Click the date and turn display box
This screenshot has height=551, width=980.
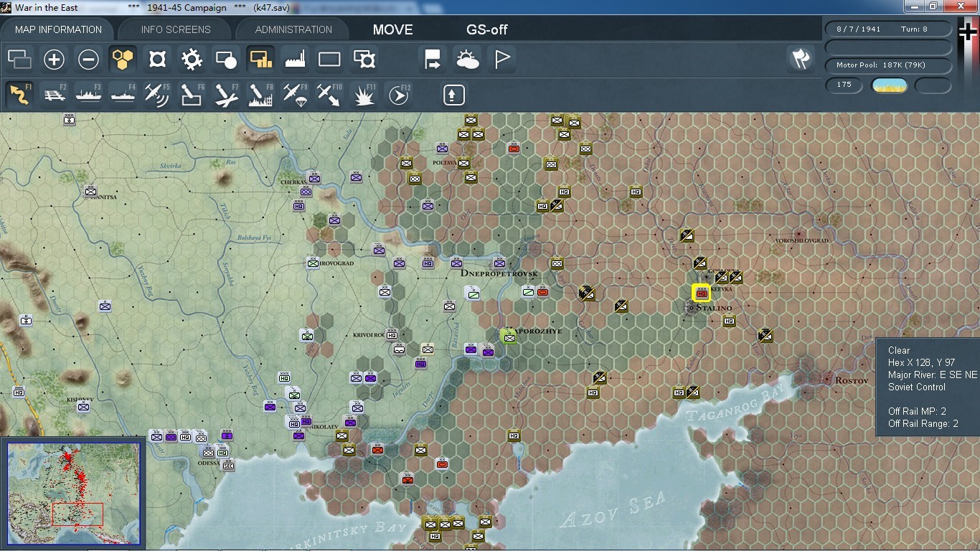click(888, 29)
